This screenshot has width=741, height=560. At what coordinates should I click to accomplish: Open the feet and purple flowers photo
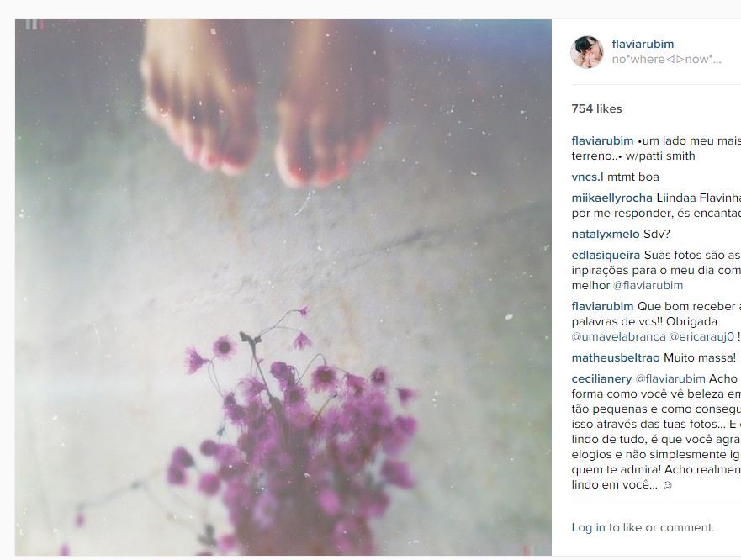[x=283, y=288]
